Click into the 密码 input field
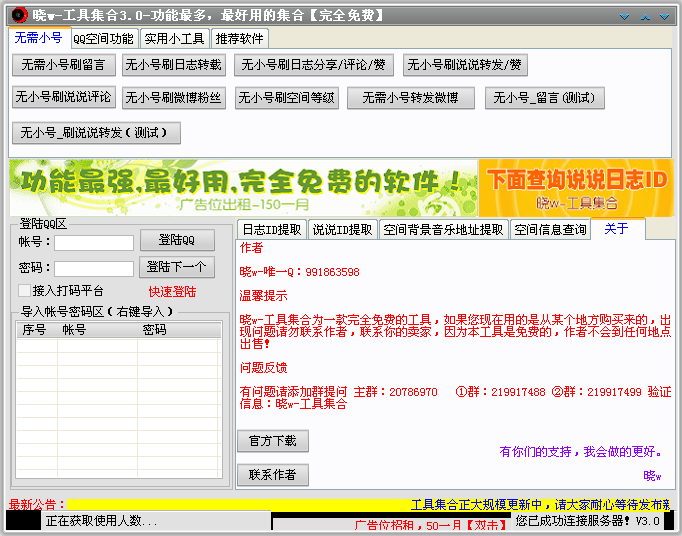682x536 pixels. pyautogui.click(x=93, y=268)
